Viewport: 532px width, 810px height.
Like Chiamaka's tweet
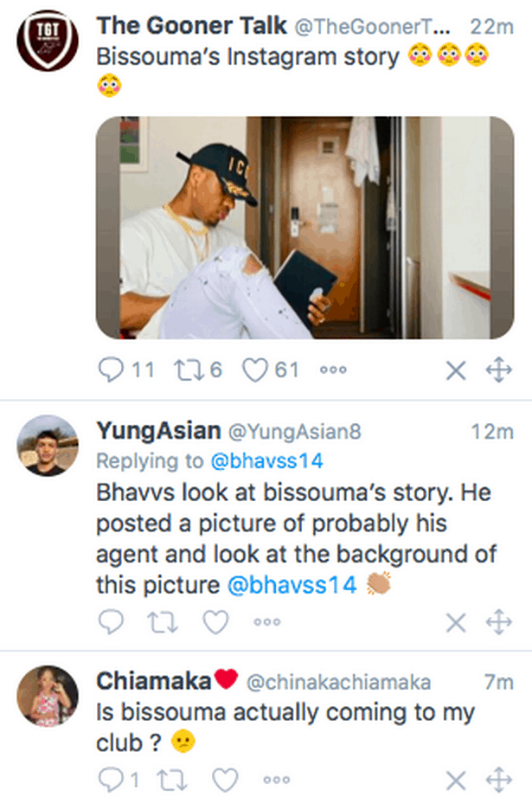click(226, 780)
